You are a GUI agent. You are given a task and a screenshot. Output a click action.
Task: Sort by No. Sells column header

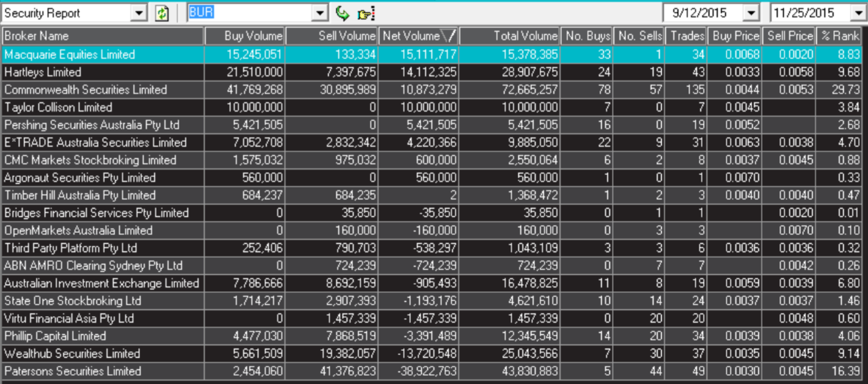639,36
